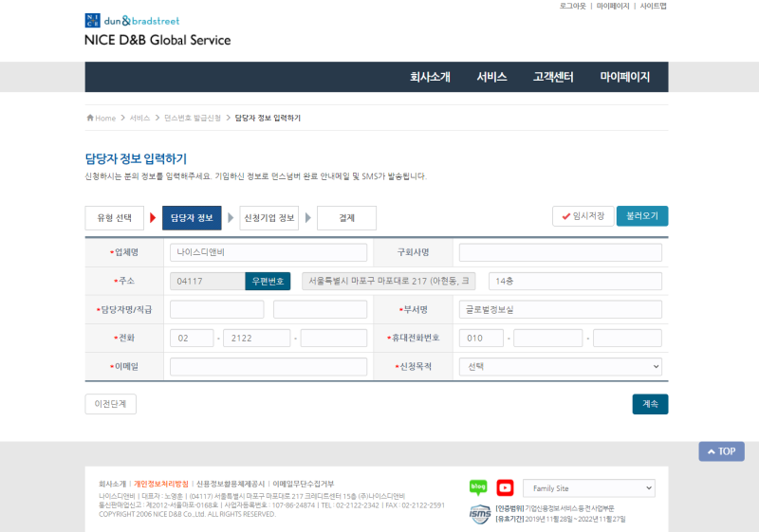Image resolution: width=759 pixels, height=532 pixels.
Task: Focus the 이메일 input field
Action: coord(268,367)
